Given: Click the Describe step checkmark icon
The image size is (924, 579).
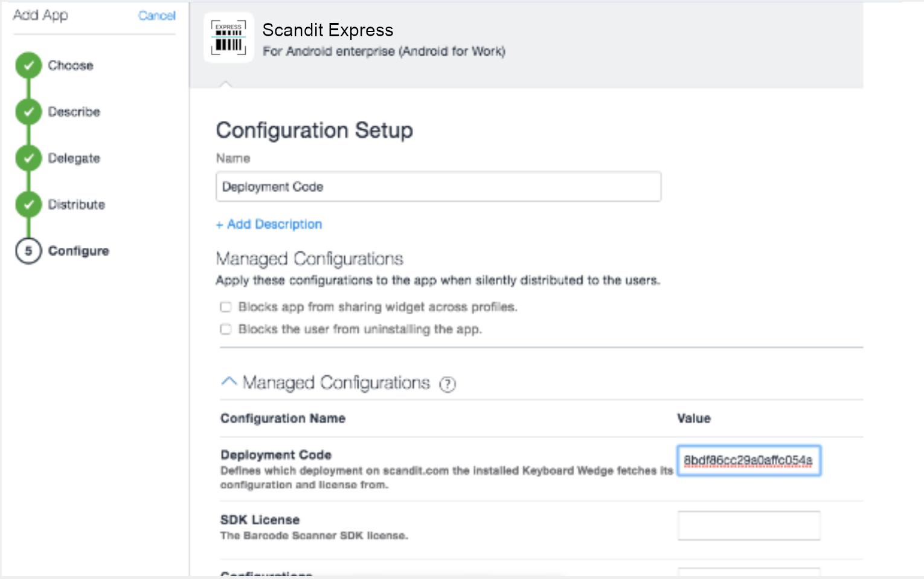Looking at the screenshot, I should (x=28, y=112).
